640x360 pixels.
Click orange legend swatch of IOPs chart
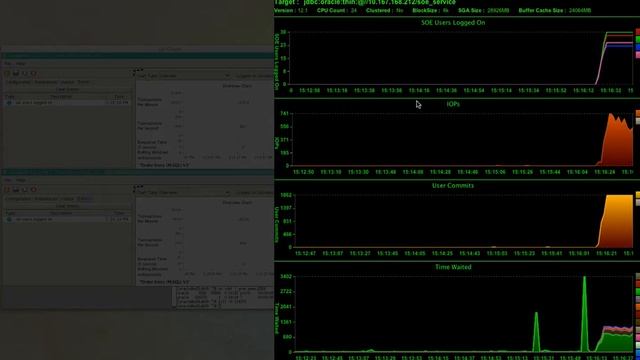tap(638, 113)
